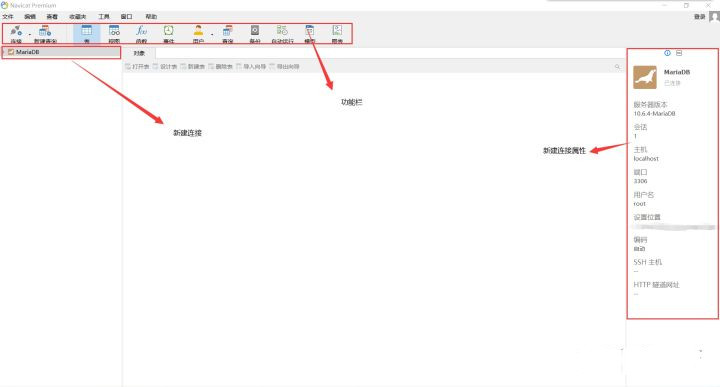The image size is (720, 387).
Task: Select the 表 (Table) toolbar icon
Action: point(86,34)
